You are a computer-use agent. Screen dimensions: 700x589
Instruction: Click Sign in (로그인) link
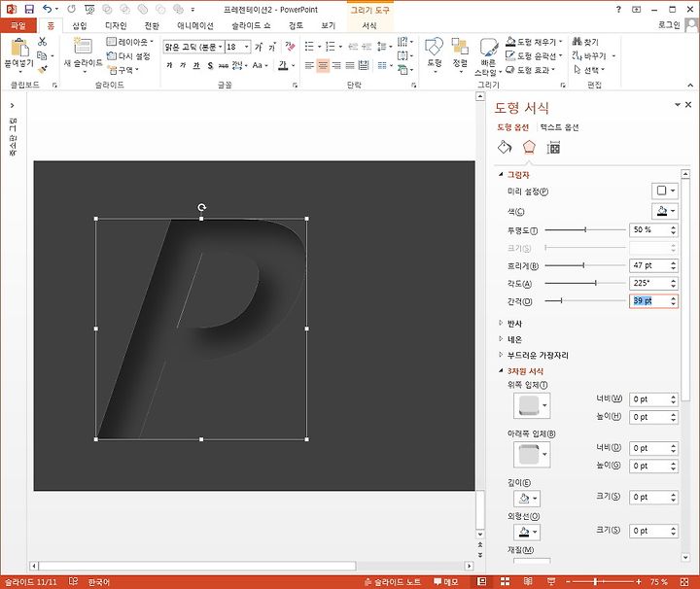(x=669, y=25)
